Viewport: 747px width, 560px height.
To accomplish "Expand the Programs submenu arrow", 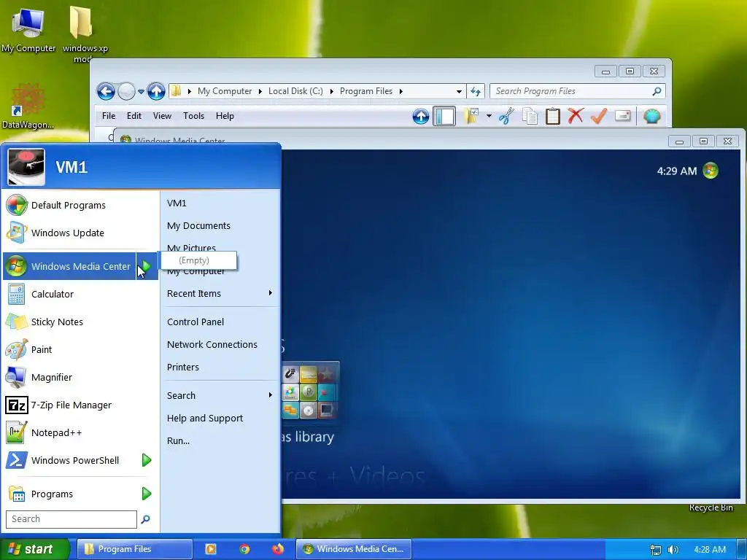I will tap(147, 494).
